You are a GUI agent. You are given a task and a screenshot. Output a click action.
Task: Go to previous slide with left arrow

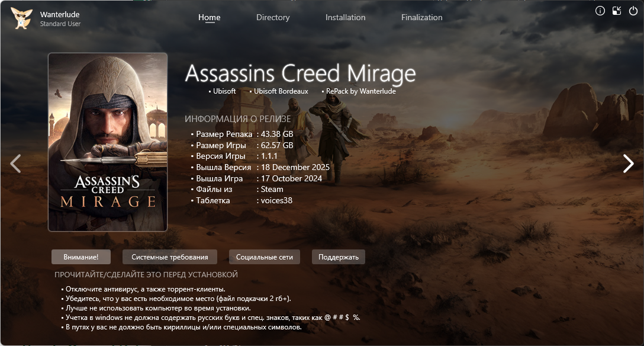pos(15,164)
